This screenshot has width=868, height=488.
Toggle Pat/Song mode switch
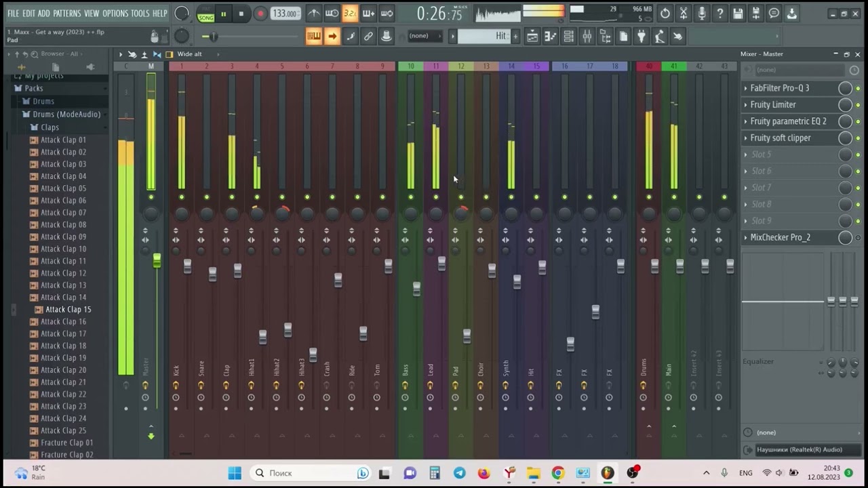point(205,14)
